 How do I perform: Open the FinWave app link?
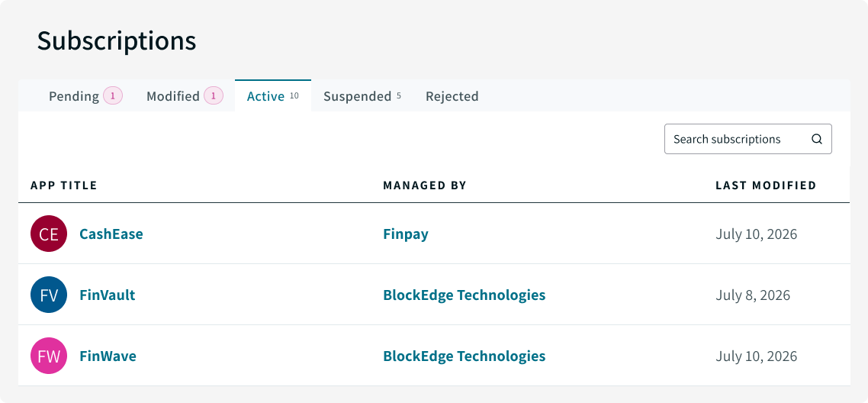(x=108, y=356)
